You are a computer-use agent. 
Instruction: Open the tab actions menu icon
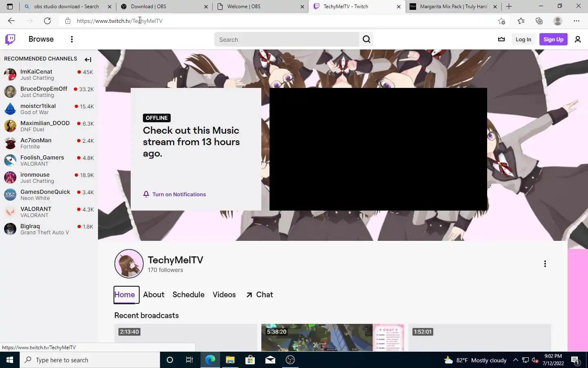pos(10,7)
